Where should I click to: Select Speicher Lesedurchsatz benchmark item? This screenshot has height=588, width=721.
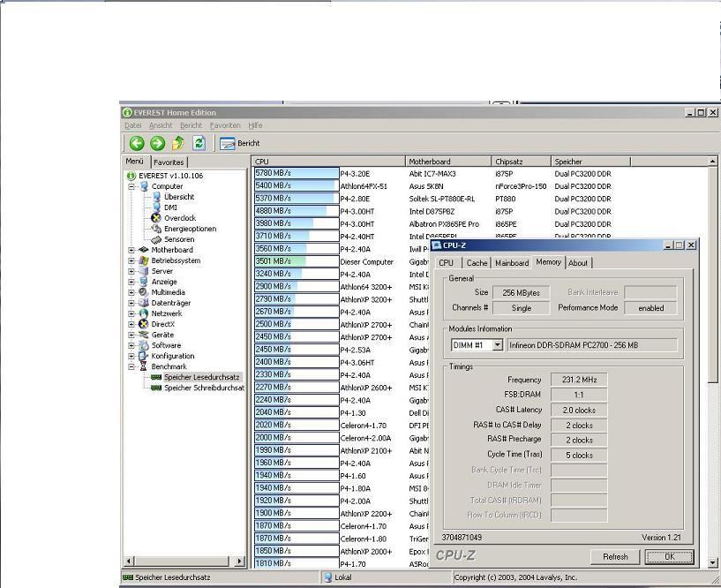pos(195,377)
